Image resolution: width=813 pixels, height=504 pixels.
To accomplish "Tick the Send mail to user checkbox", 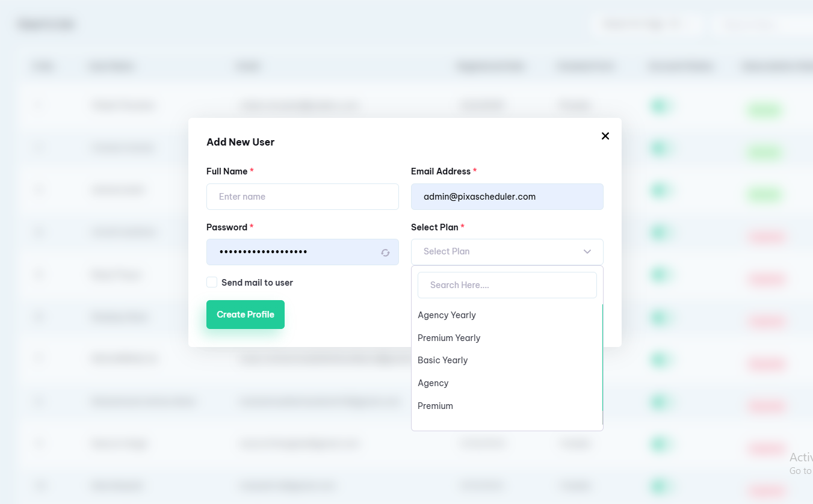I will click(x=212, y=283).
